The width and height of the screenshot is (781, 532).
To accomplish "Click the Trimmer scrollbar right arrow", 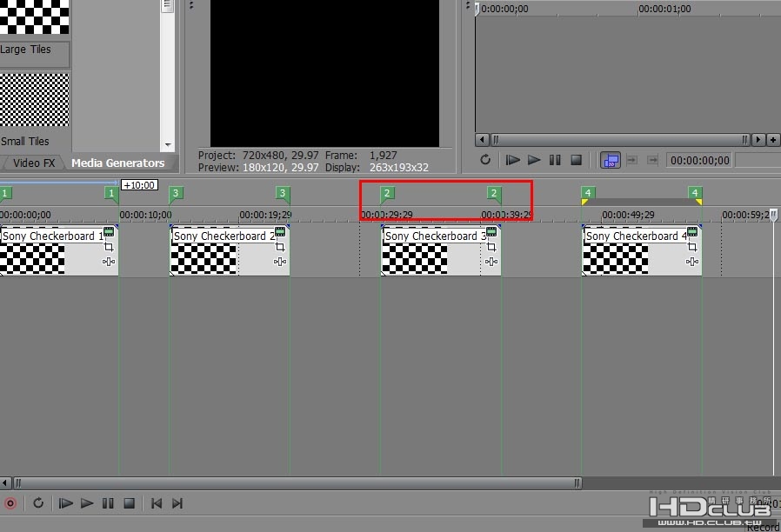I will coord(758,140).
